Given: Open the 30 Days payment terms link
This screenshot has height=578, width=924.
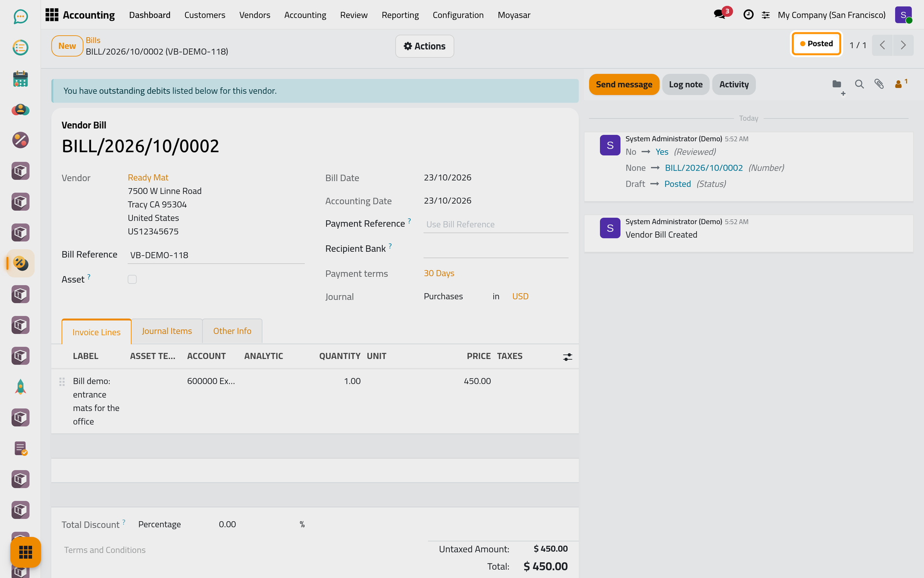Looking at the screenshot, I should tap(439, 273).
